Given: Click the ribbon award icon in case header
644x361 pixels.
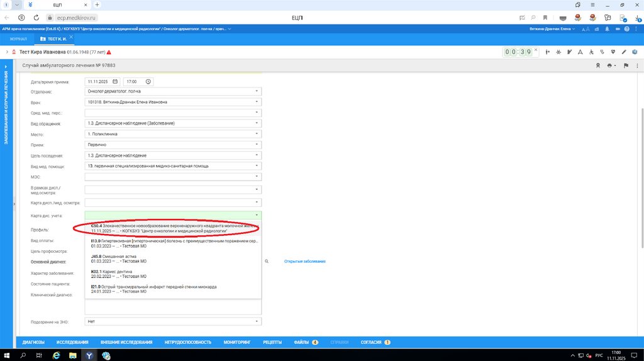Looking at the screenshot, I should click(598, 65).
